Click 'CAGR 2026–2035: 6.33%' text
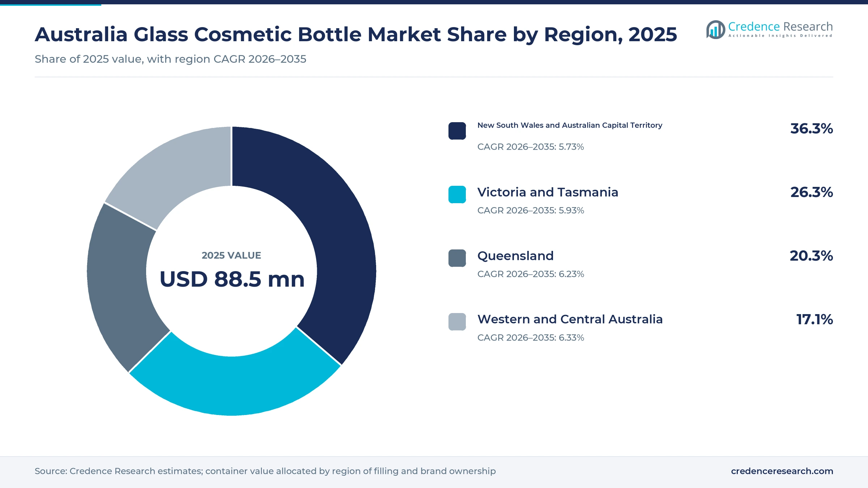This screenshot has height=488, width=868. pyautogui.click(x=531, y=338)
